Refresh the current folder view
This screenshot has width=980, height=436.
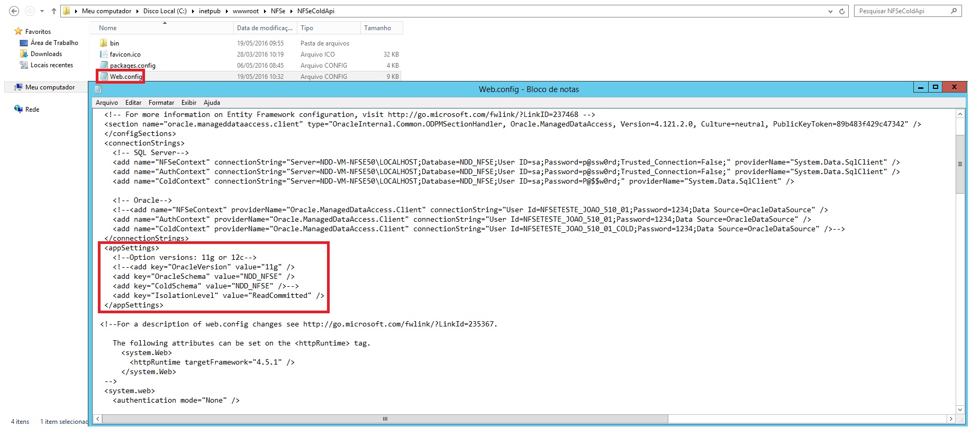(x=841, y=11)
